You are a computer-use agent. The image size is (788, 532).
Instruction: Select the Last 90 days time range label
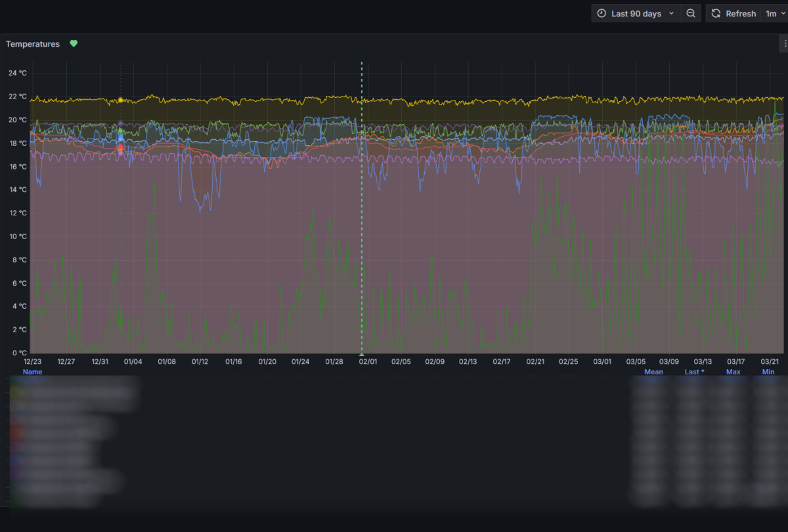pos(636,14)
